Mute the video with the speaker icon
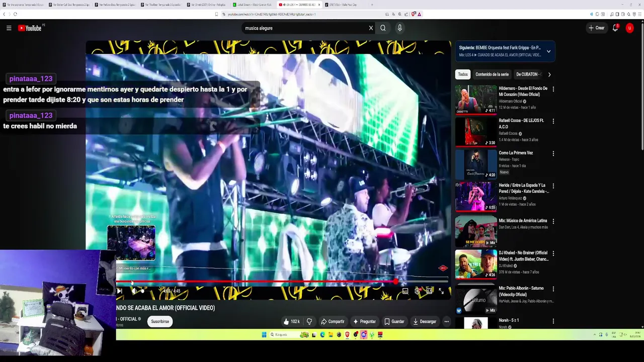Image resolution: width=644 pixels, height=362 pixels. click(x=134, y=291)
